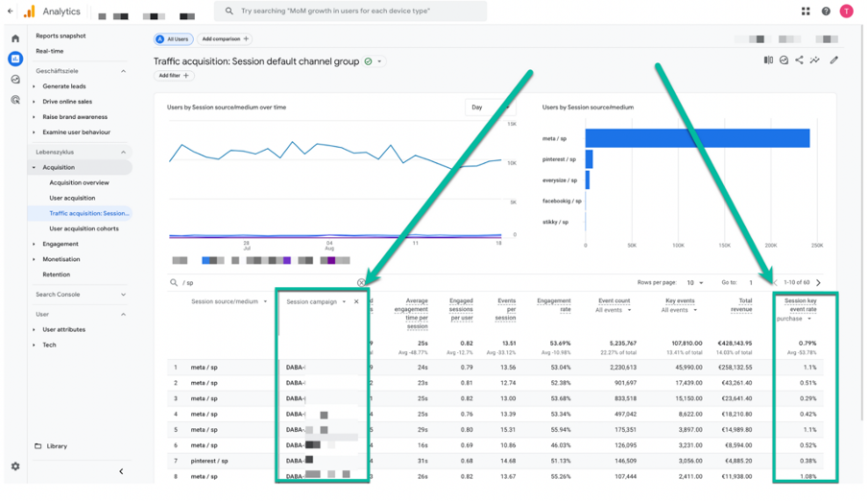Click the top analytics search field
Image resolution: width=868 pixels, height=501 pixels.
click(350, 12)
